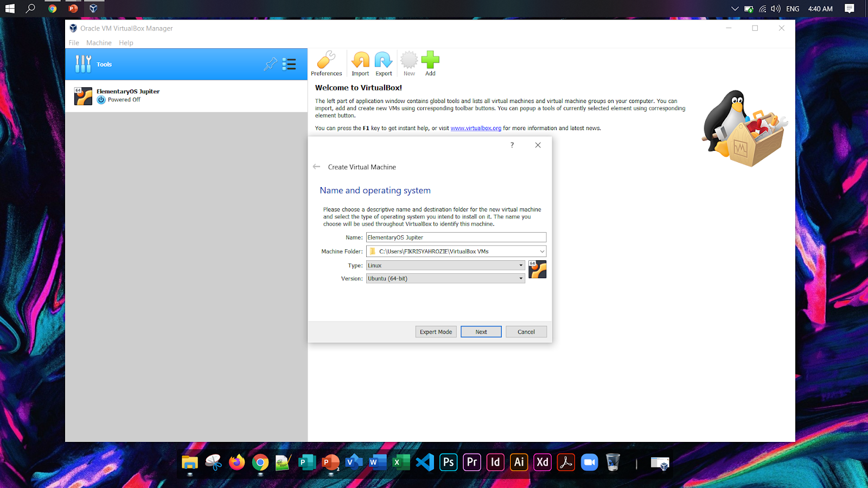Maximize the VirtualBox Manager window
This screenshot has width=868, height=488.
pos(755,28)
